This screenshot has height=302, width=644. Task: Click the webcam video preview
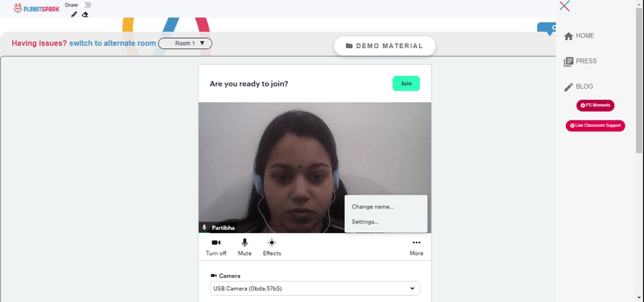coord(315,167)
